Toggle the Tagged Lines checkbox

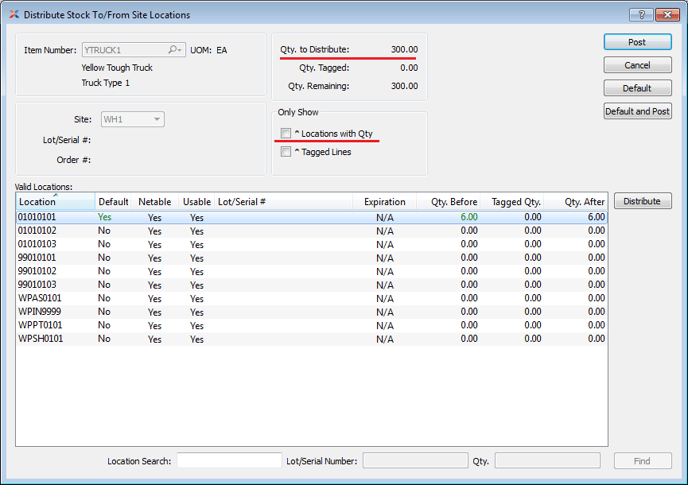click(287, 152)
